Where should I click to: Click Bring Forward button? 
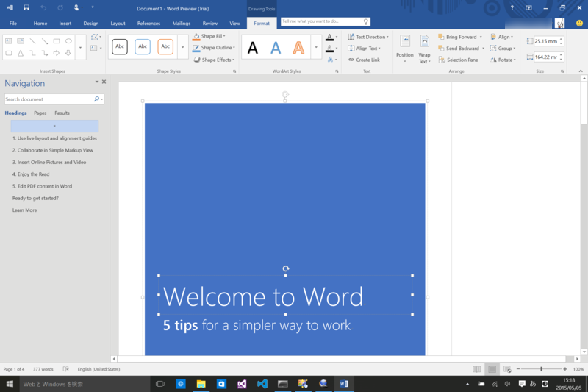click(460, 37)
